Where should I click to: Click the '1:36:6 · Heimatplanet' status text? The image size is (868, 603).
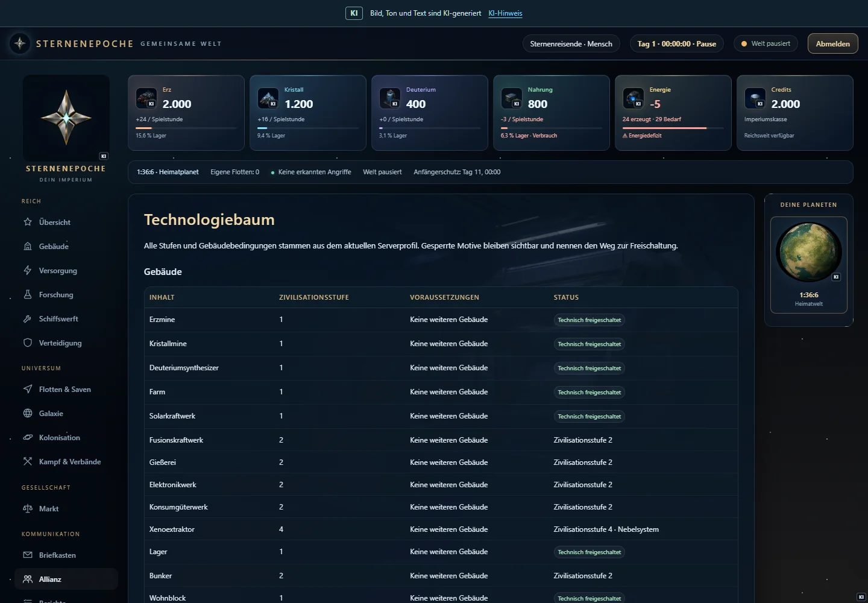[168, 172]
